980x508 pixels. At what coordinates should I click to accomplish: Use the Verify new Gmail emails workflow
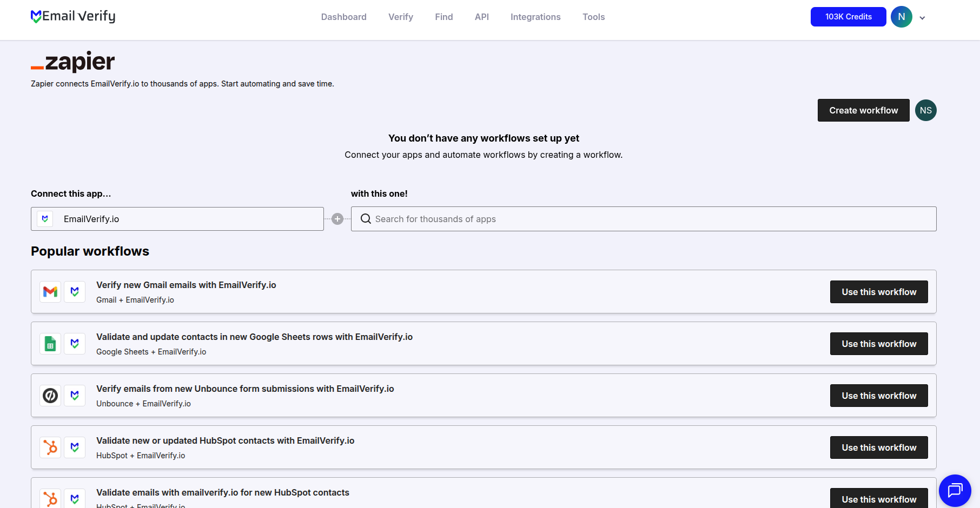(x=879, y=292)
